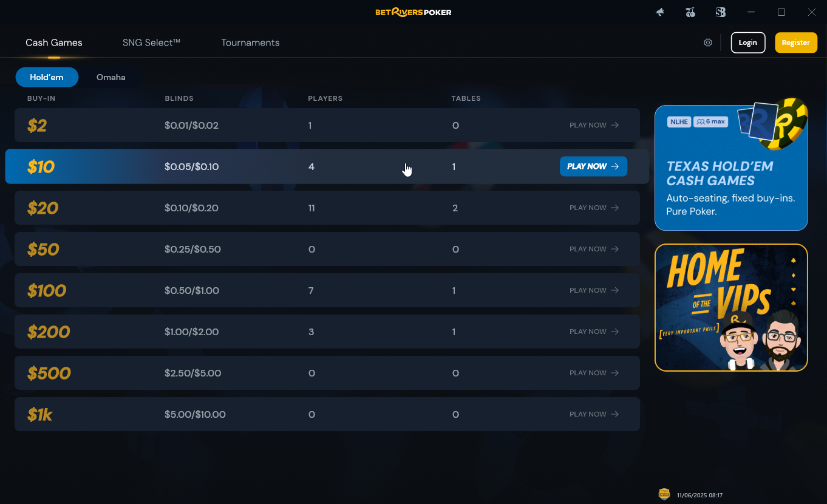
Task: Select the $50 buy-in amount
Action: tap(43, 250)
